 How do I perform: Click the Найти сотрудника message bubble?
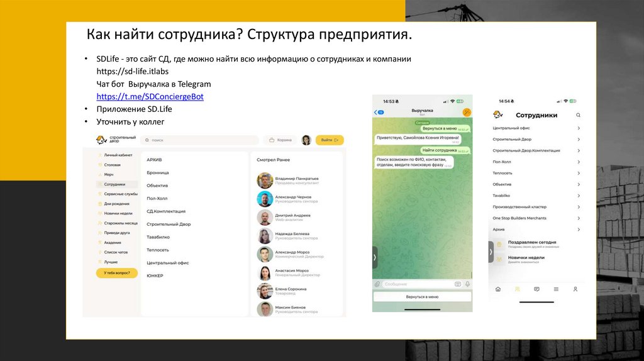pyautogui.click(x=445, y=150)
